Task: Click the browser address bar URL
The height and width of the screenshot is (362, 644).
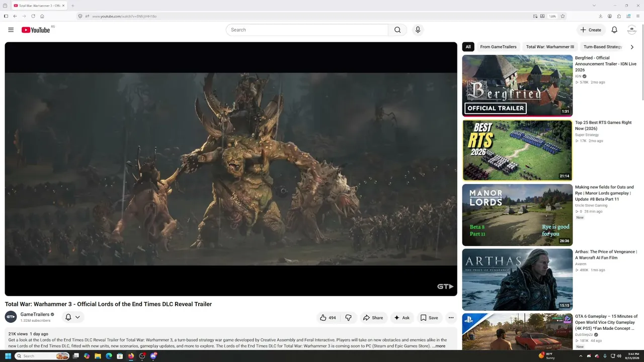Action: pyautogui.click(x=124, y=16)
